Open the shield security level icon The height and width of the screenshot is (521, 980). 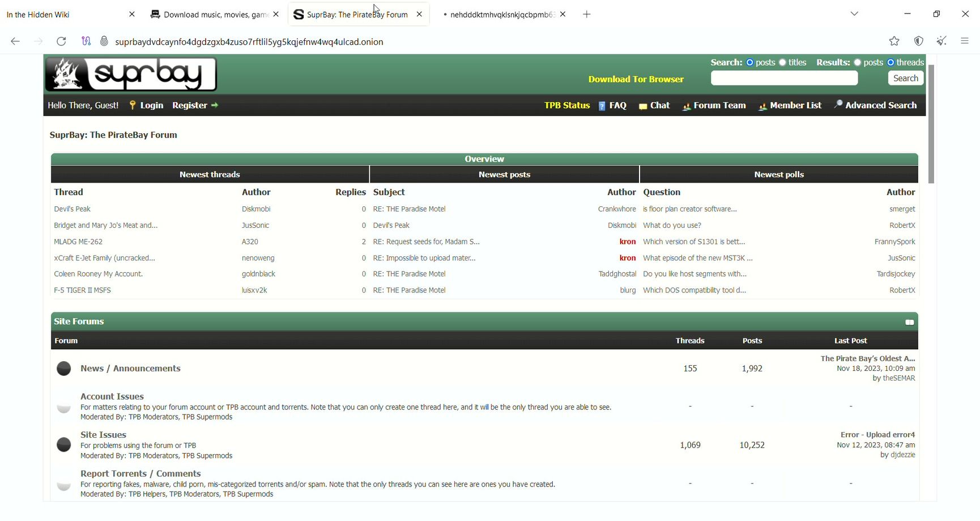click(919, 41)
